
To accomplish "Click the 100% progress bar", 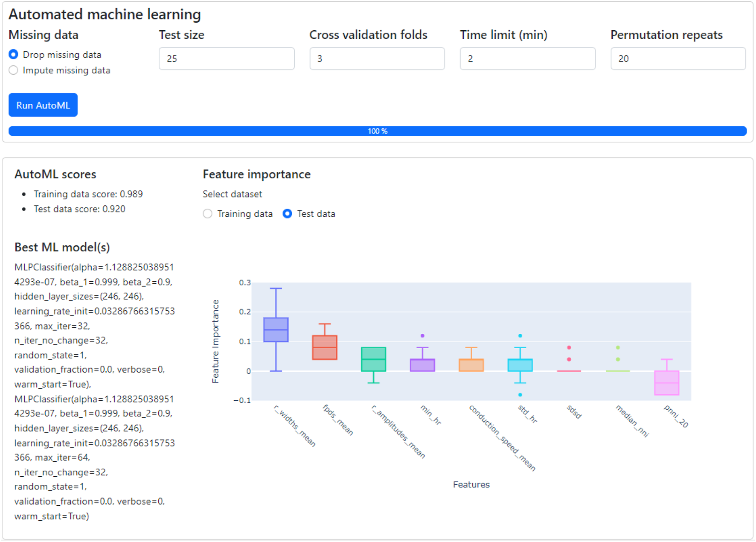I will 378,131.
